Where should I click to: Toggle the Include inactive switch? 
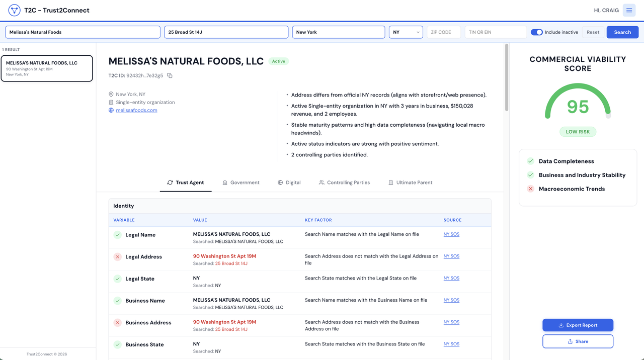pos(537,32)
